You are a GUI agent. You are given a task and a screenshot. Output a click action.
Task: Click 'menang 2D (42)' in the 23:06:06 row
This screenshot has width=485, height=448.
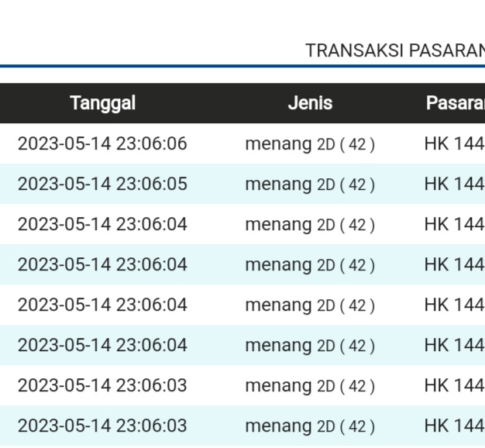(x=310, y=144)
